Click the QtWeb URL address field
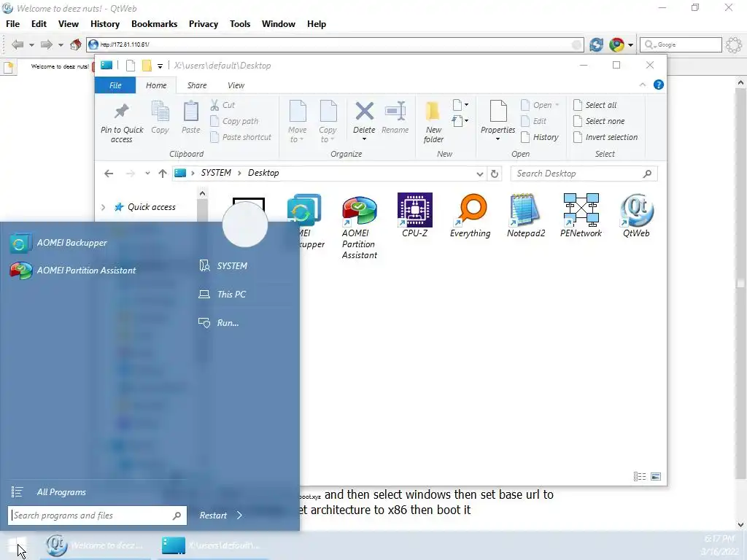747x560 pixels. pos(336,44)
